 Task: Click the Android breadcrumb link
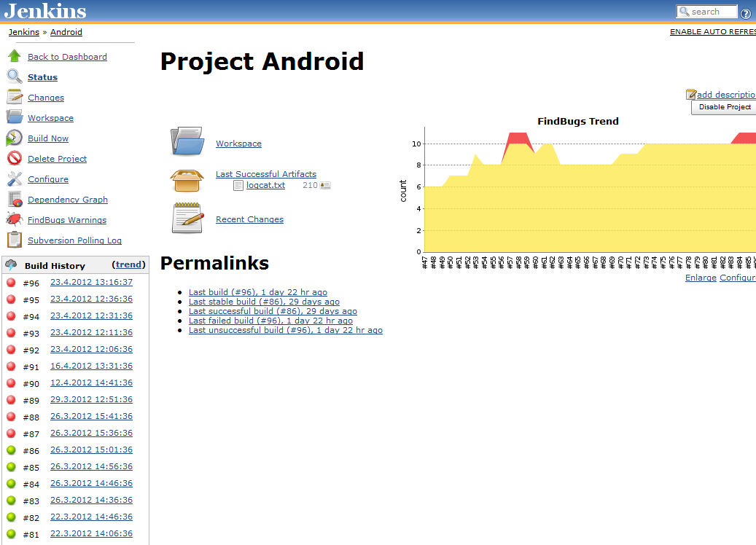pos(66,32)
